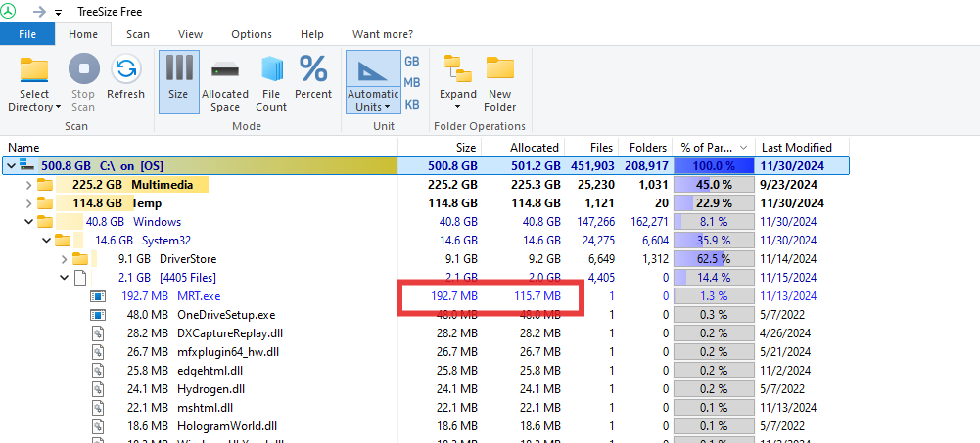Click the MRT.exe file icon
Screen dimensions: 980x443
tap(98, 295)
